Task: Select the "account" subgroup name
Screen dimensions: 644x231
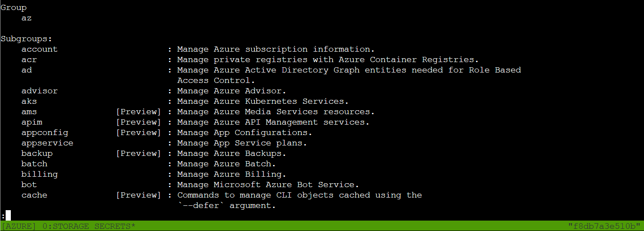Action: [x=39, y=49]
